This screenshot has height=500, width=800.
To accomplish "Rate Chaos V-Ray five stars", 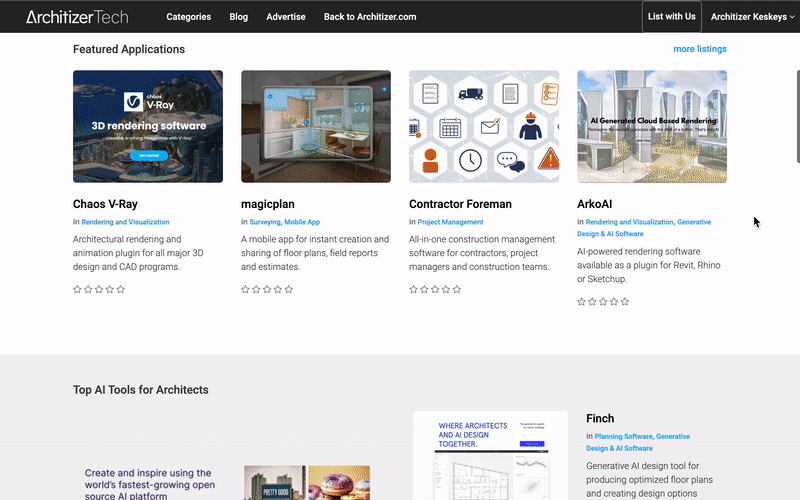I will coord(120,289).
